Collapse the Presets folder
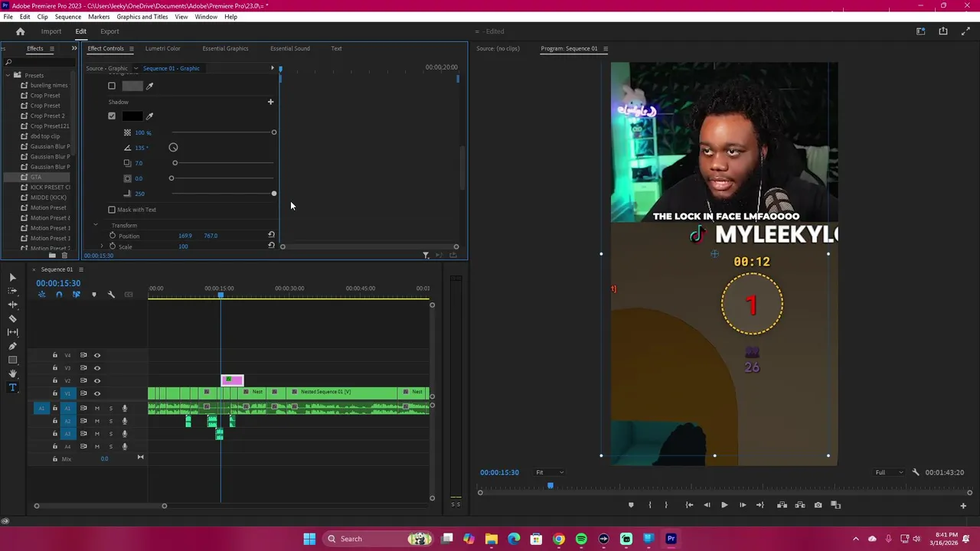The height and width of the screenshot is (551, 980). pos(8,75)
